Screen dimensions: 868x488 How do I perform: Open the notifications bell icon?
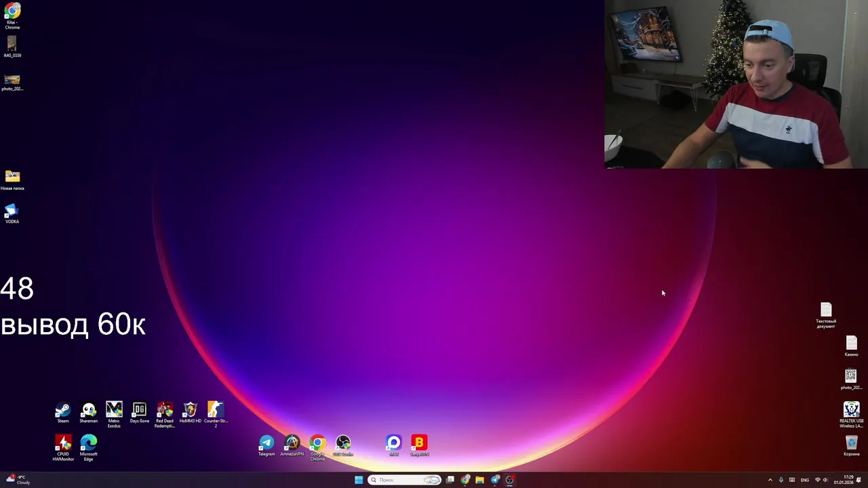pyautogui.click(x=859, y=480)
